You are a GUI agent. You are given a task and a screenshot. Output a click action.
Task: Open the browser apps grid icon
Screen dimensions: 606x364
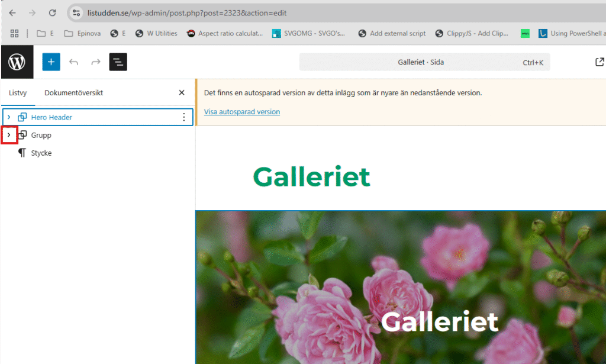click(14, 34)
